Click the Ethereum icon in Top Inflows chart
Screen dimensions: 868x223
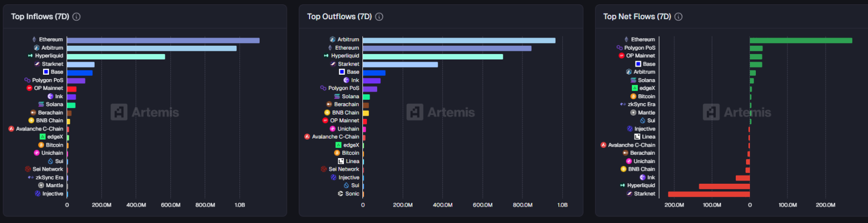[34, 40]
